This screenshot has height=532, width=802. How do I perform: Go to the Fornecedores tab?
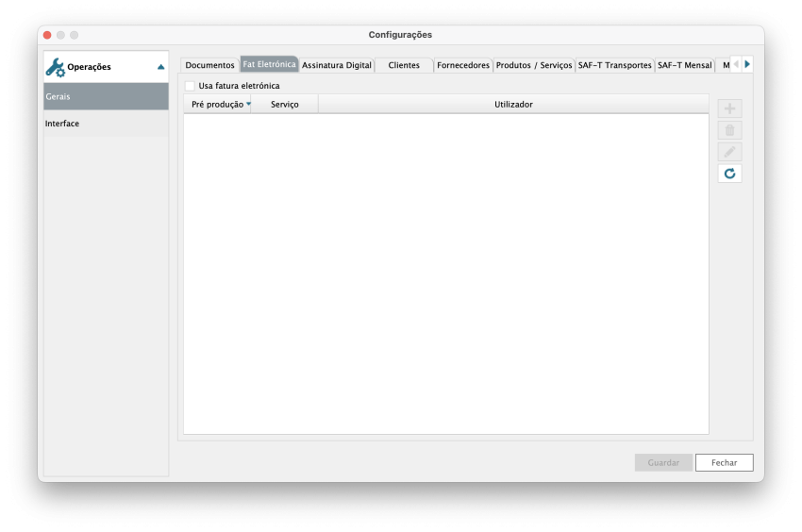point(463,65)
